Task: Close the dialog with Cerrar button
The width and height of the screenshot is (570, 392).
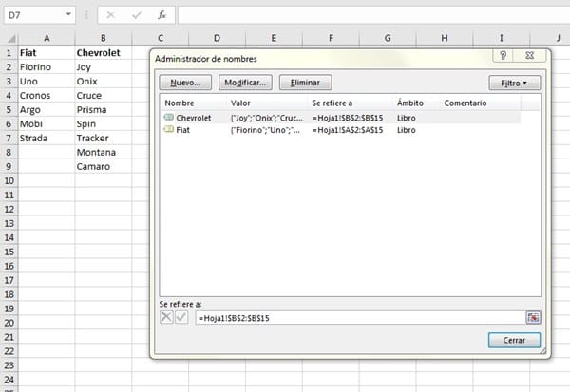Action: pos(513,340)
